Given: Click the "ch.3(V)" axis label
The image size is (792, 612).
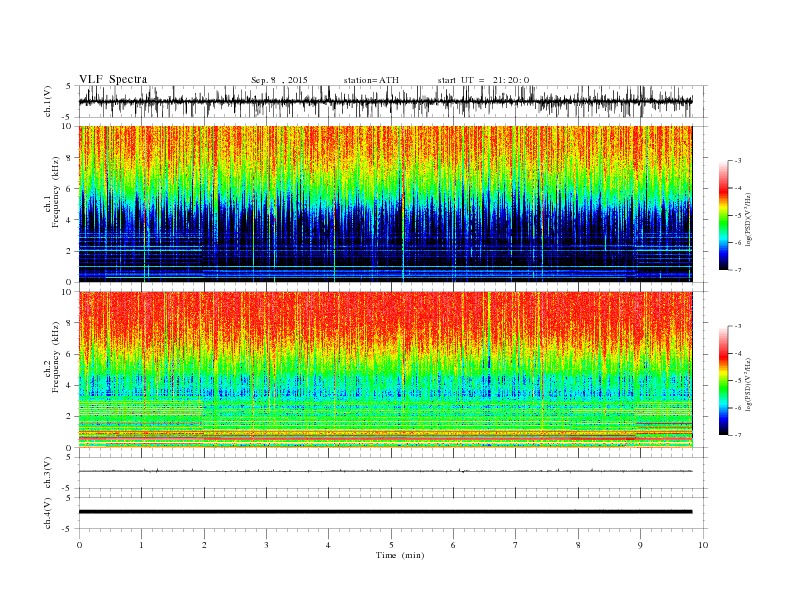Looking at the screenshot, I should (x=48, y=473).
